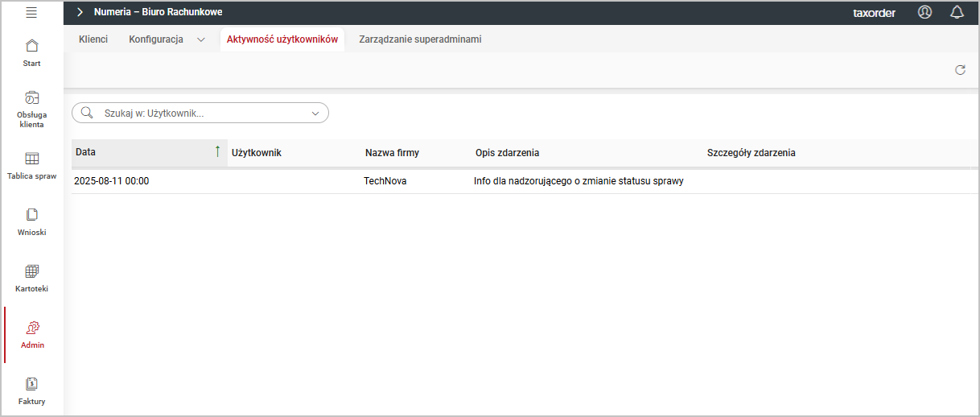Viewport: 980px width, 417px height.
Task: Open Kartoteki in sidebar
Action: click(31, 271)
